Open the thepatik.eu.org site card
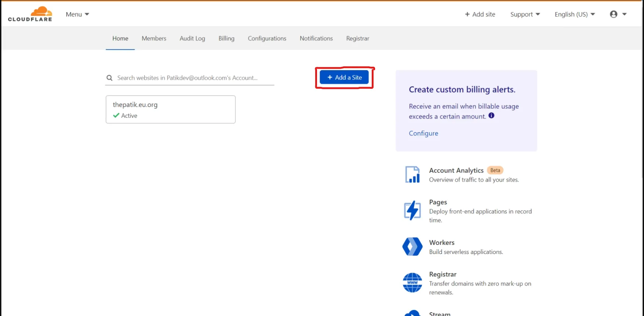The image size is (644, 316). pos(171,109)
